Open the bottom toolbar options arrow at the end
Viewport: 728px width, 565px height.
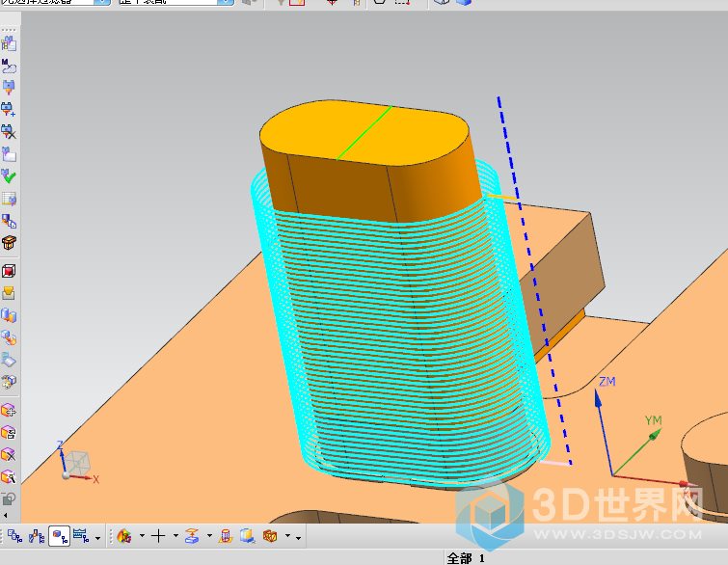point(298,538)
